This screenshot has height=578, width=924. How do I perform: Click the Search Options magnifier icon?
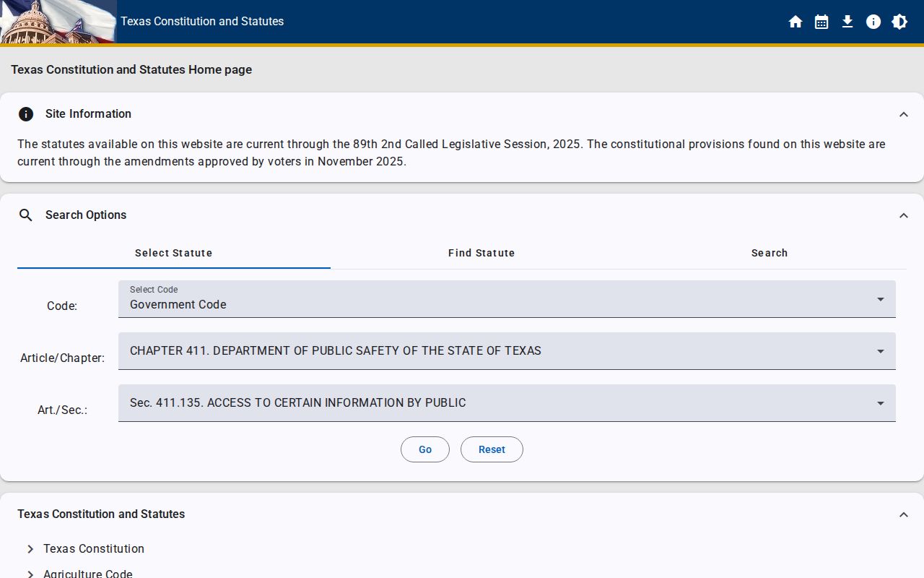pyautogui.click(x=26, y=215)
